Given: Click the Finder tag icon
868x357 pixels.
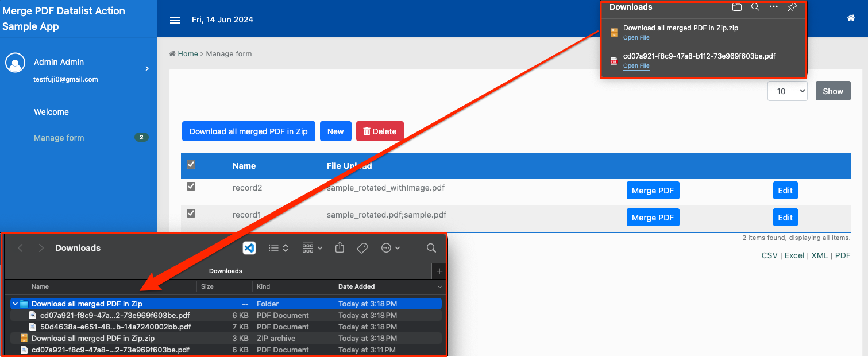Looking at the screenshot, I should tap(362, 248).
